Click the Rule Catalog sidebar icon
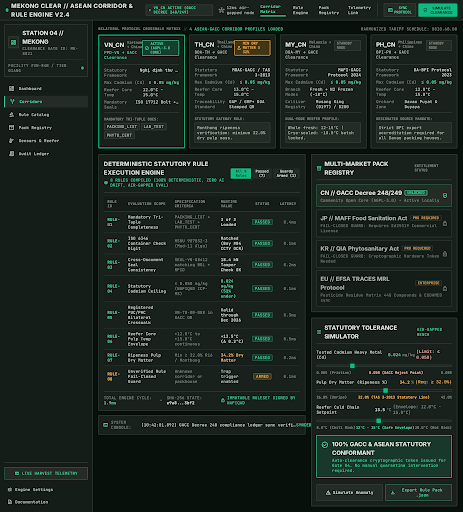463x512 pixels. tap(12, 114)
